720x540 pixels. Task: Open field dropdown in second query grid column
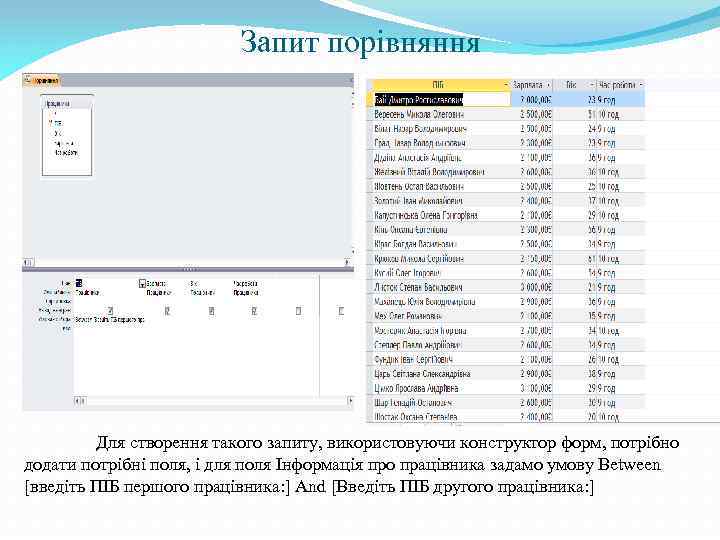click(x=142, y=284)
